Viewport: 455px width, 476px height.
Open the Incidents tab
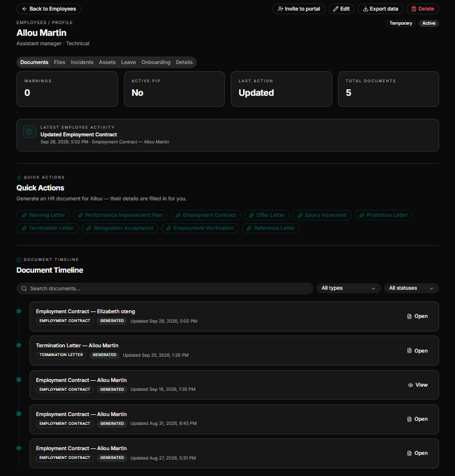coord(82,62)
